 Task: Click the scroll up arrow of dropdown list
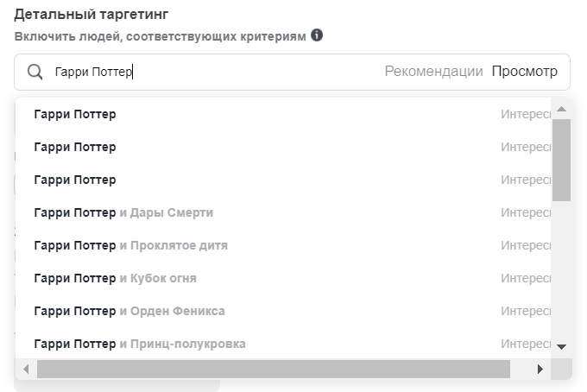[561, 109]
